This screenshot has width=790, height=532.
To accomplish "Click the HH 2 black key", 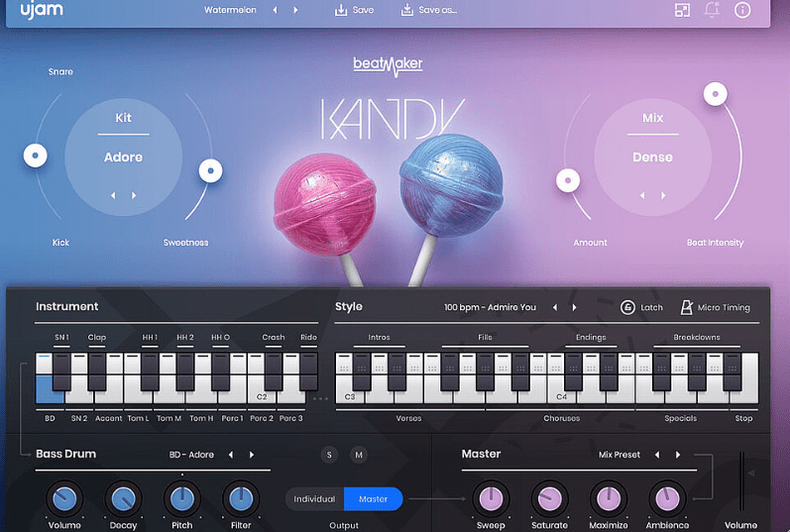I will click(x=185, y=372).
